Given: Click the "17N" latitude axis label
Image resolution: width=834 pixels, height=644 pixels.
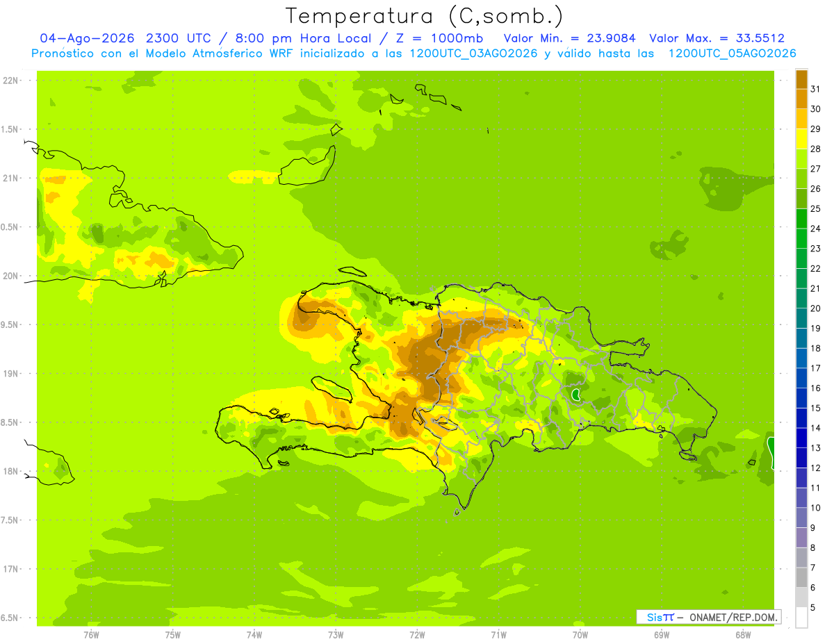Looking at the screenshot, I should [12, 569].
